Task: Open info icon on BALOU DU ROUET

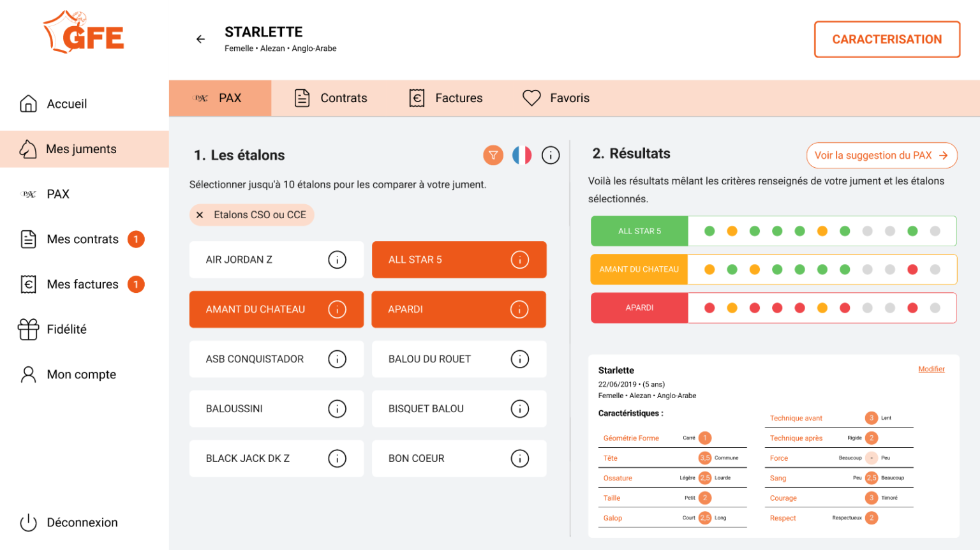Action: tap(519, 359)
